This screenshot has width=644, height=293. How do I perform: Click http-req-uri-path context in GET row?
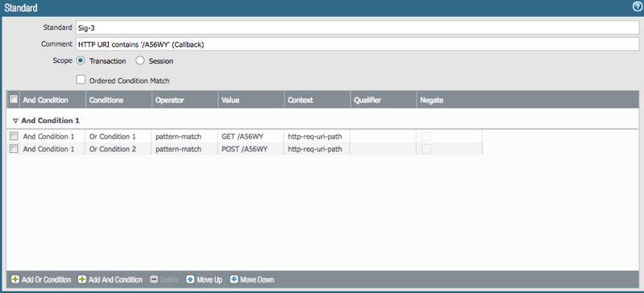[317, 136]
